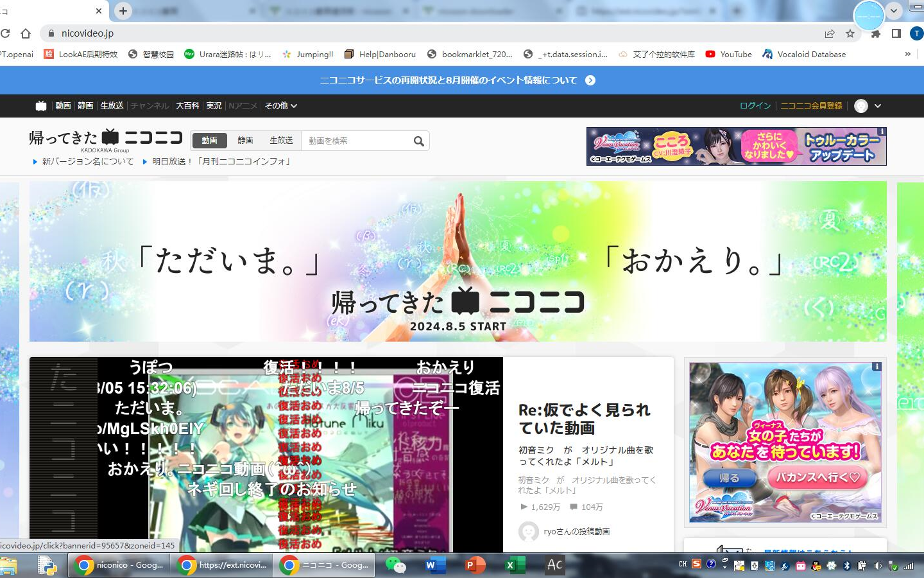Open the Ac app in taskbar
Viewport: 924px width, 578px height.
click(x=554, y=565)
